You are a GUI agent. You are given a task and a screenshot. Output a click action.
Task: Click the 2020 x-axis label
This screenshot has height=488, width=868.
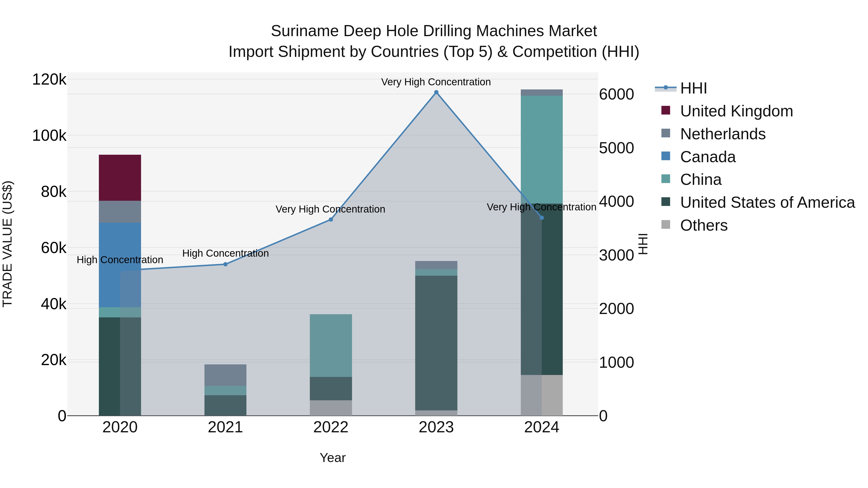pos(120,427)
